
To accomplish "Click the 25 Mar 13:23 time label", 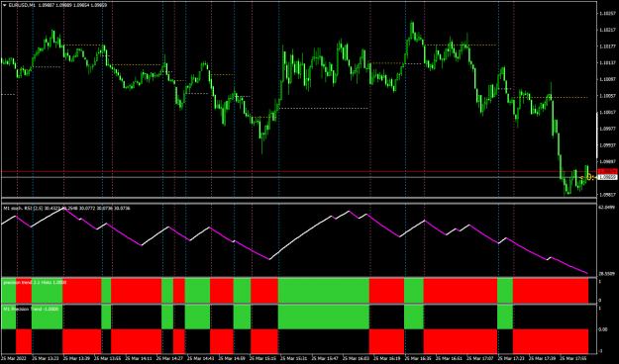I will pos(46,359).
